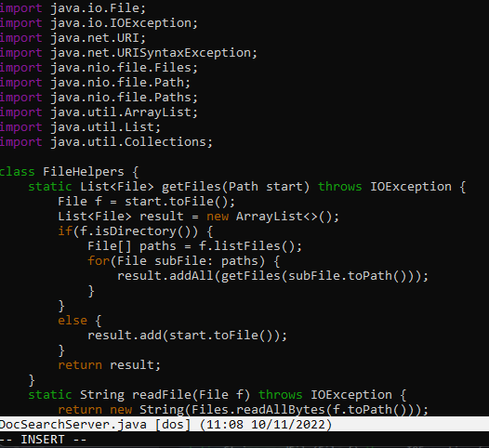
Task: Click 'File[] paths = f.listFiles();' line
Action: coord(194,246)
